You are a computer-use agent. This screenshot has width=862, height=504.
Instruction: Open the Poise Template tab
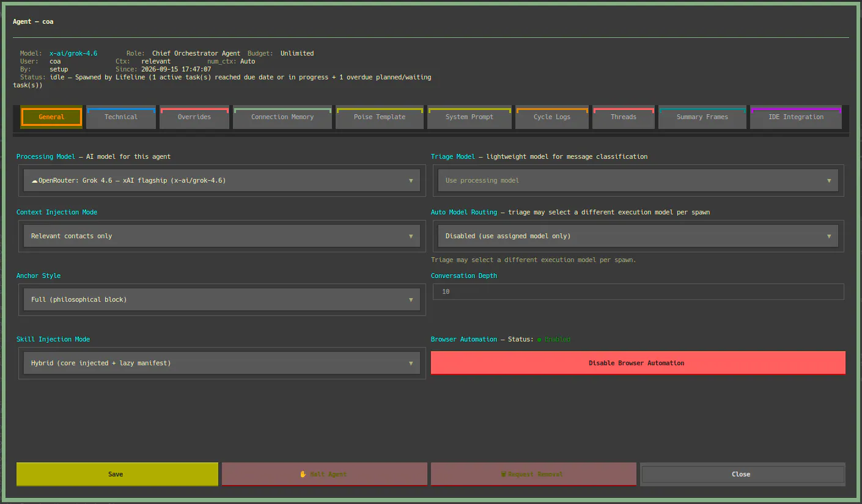tap(380, 117)
